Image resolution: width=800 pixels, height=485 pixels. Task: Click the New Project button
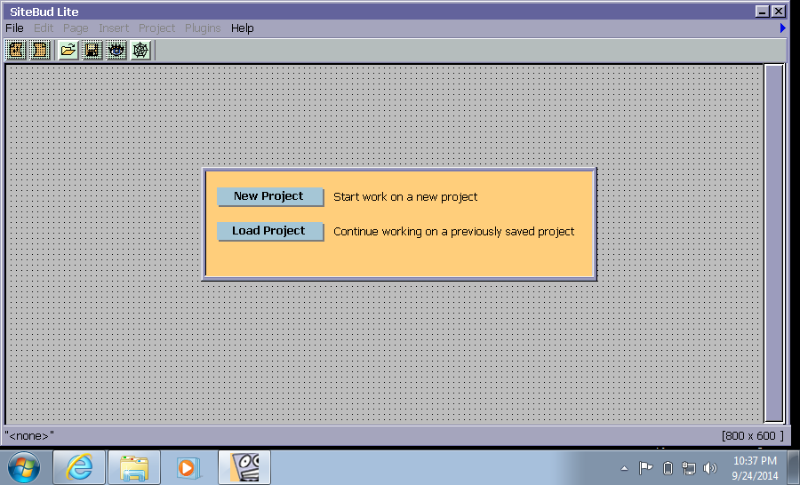point(270,197)
